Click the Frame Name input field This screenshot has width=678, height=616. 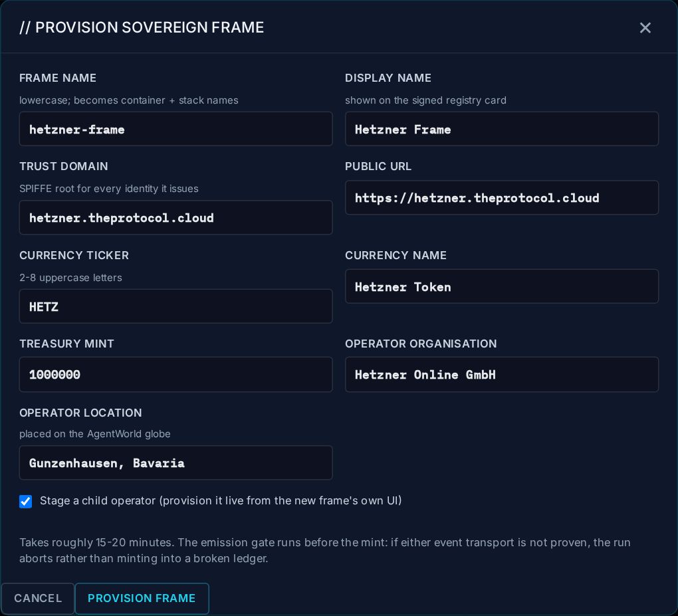click(176, 129)
